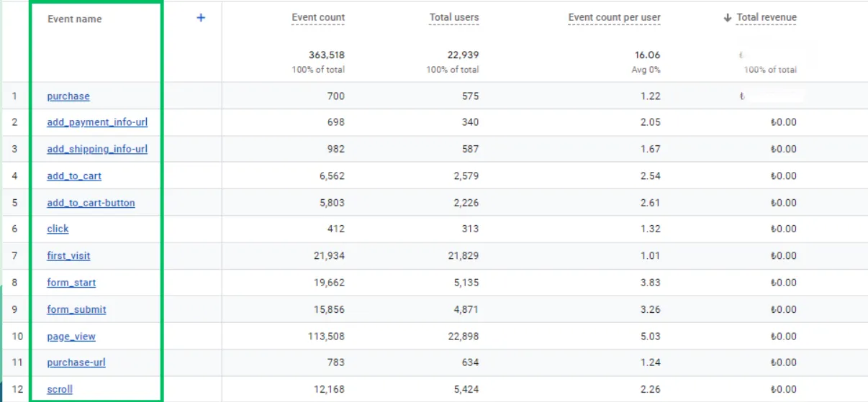
Task: Sort by Event count per user header
Action: coord(614,18)
